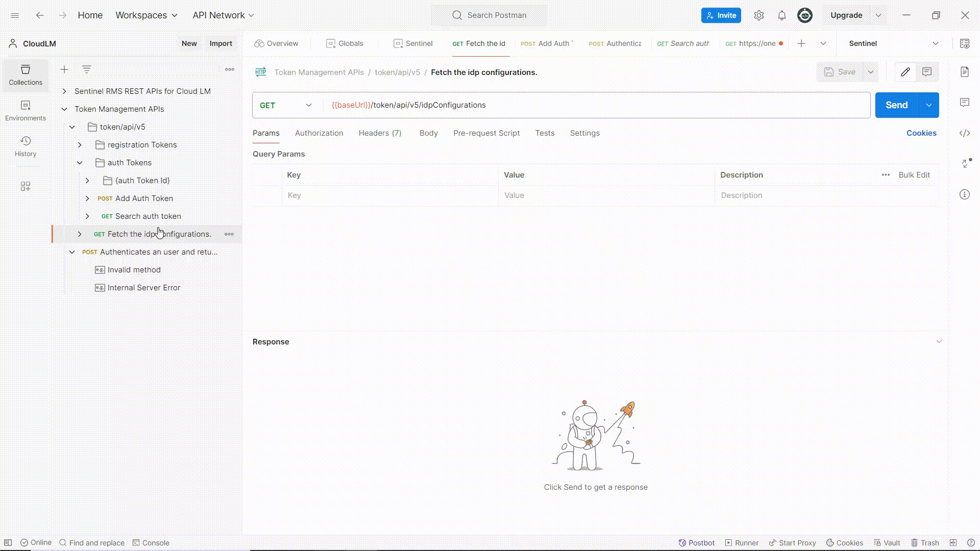
Task: Open the Environments sidebar section
Action: (26, 111)
